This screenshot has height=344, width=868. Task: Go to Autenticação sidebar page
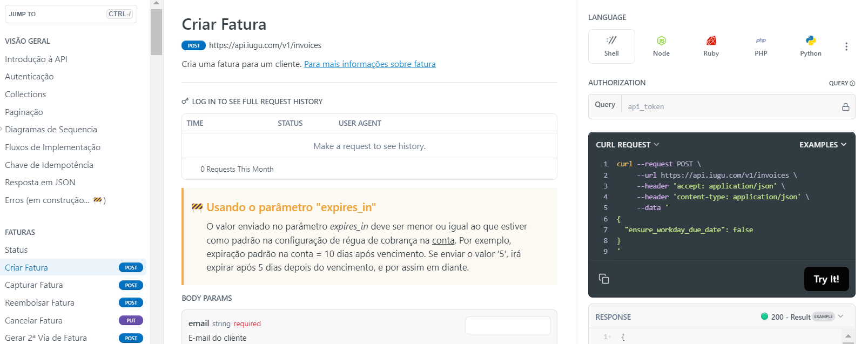coord(29,77)
